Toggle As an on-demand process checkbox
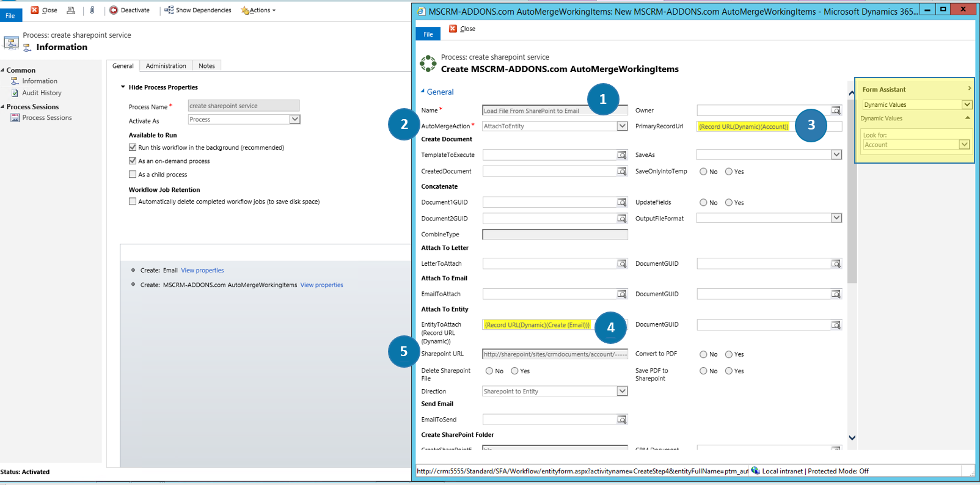Screen dimensions: 980x485 (133, 161)
